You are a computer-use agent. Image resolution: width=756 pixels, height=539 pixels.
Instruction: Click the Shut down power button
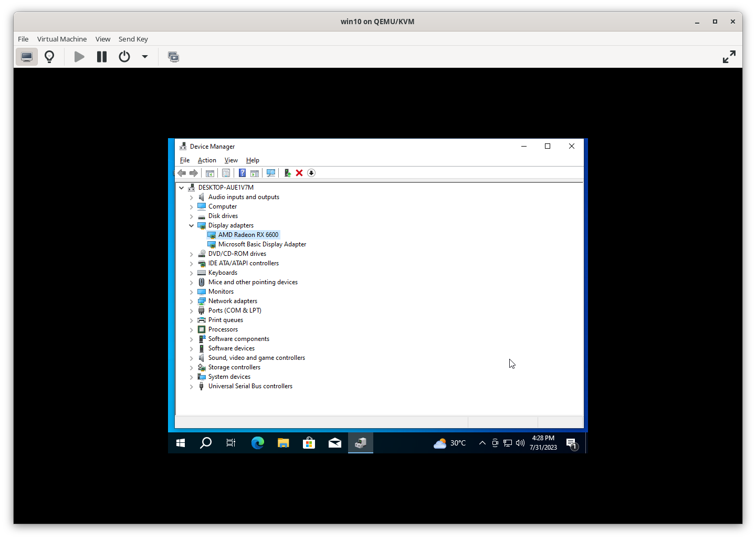[124, 57]
